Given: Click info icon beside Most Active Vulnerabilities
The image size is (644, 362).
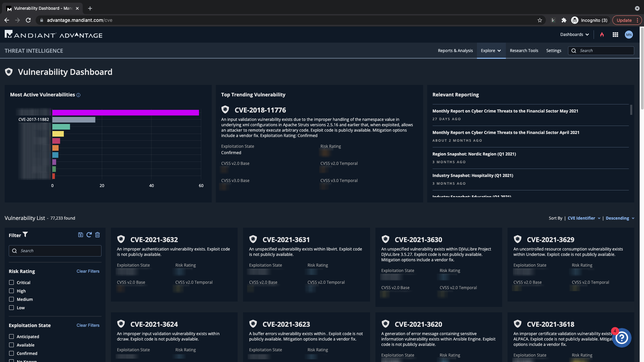Looking at the screenshot, I should tap(78, 95).
